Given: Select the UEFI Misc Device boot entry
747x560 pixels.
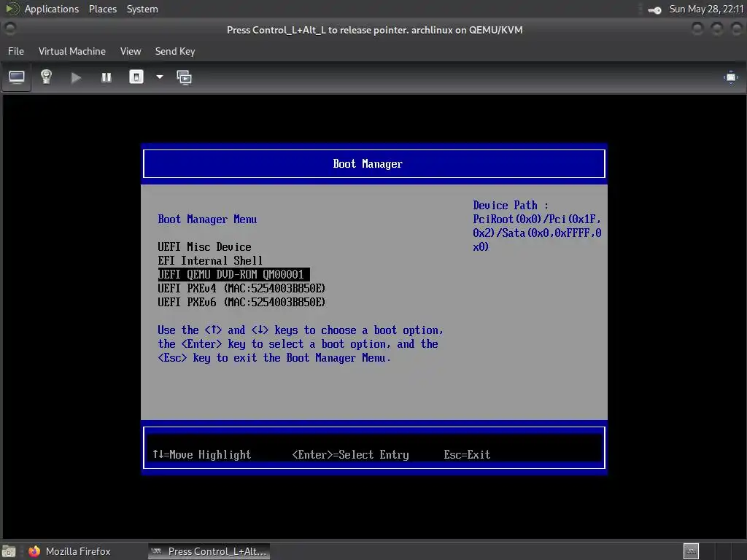Looking at the screenshot, I should (204, 246).
